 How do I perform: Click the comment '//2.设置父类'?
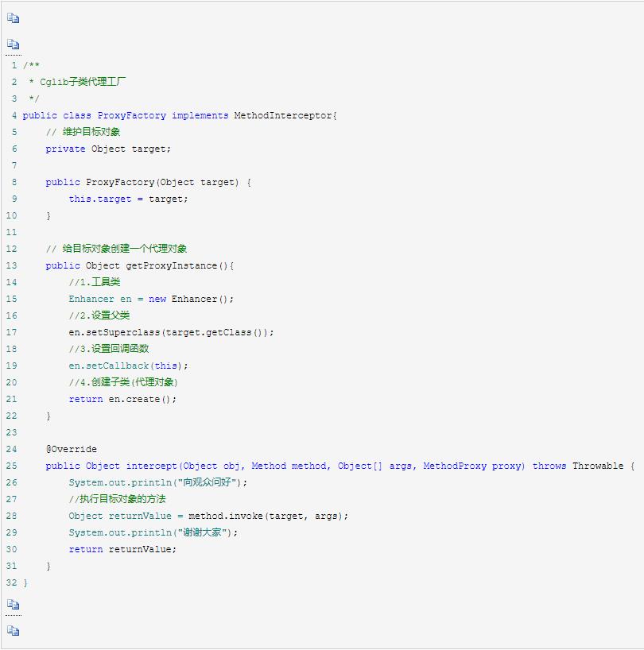click(99, 315)
